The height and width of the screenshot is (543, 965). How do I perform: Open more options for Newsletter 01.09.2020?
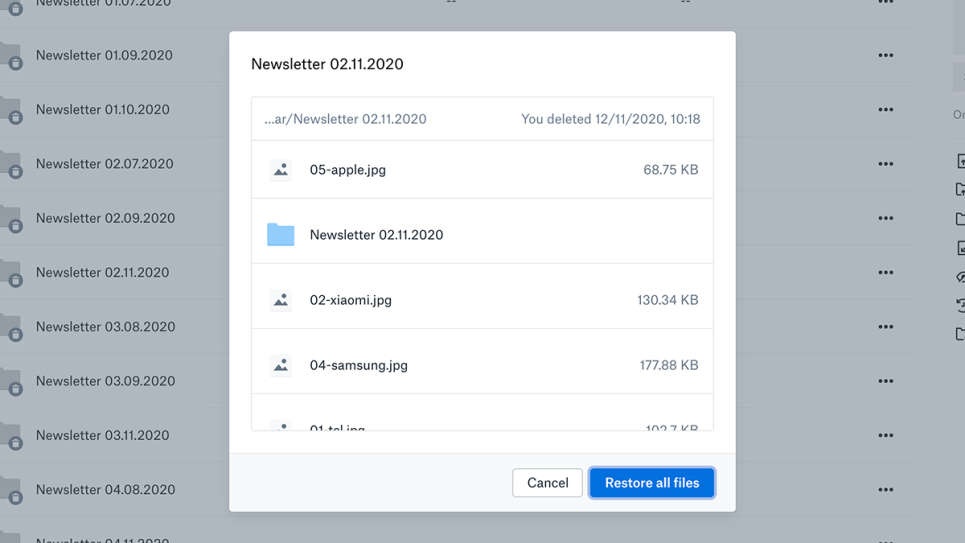885,56
